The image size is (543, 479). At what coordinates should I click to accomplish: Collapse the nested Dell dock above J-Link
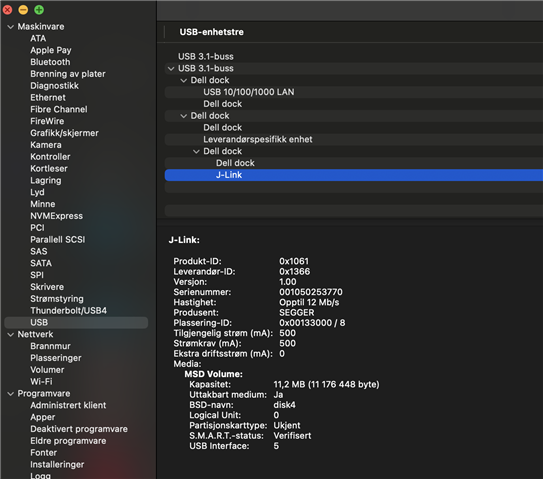(196, 151)
